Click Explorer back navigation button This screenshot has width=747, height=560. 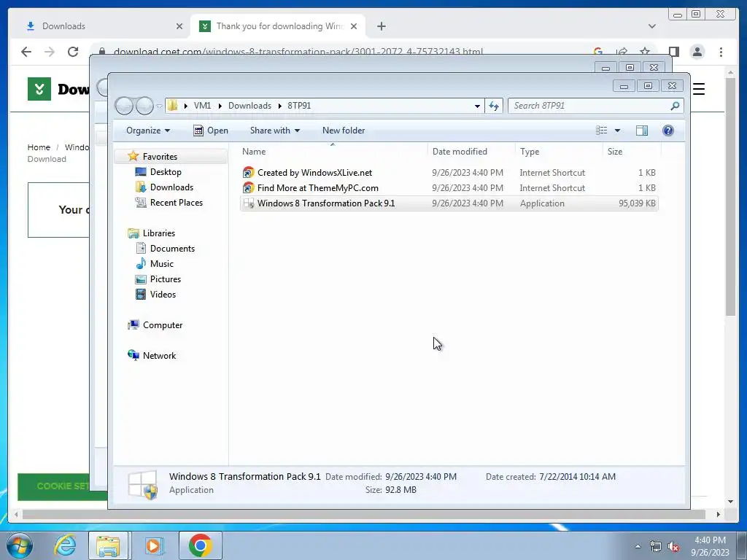coord(124,106)
